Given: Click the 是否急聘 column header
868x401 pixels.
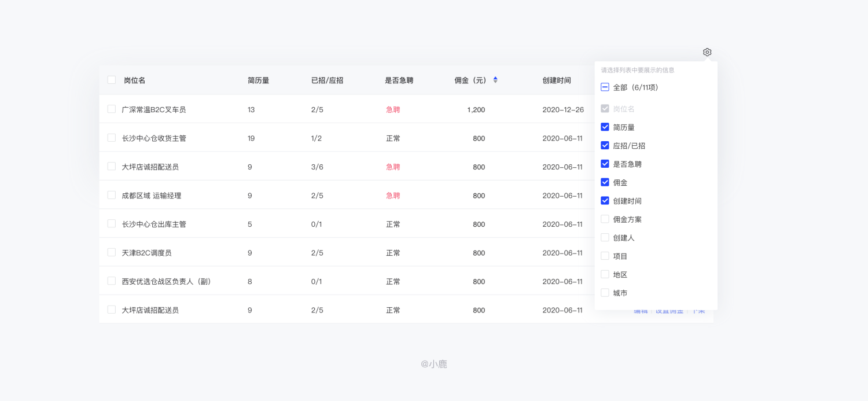Looking at the screenshot, I should (x=399, y=80).
